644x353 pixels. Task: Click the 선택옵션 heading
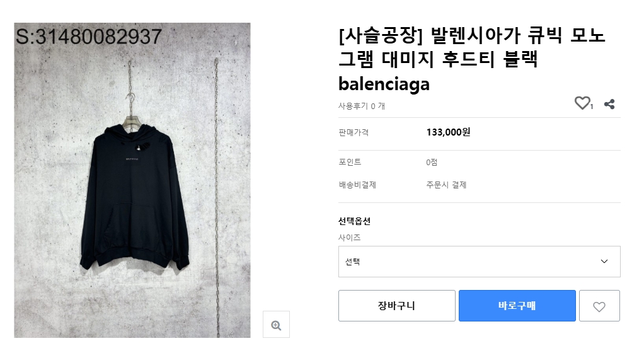coord(355,221)
